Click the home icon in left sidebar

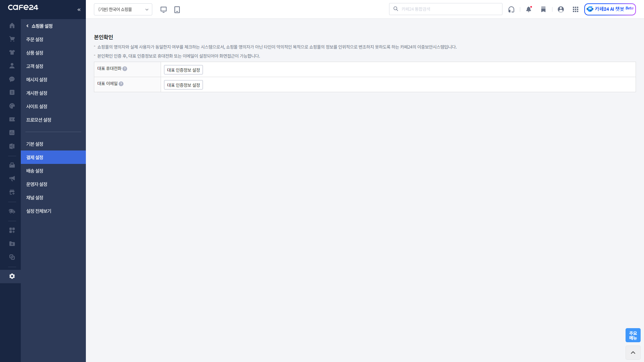(12, 26)
